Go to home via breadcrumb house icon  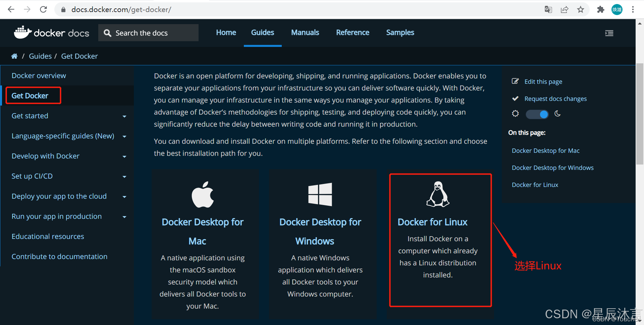[14, 56]
